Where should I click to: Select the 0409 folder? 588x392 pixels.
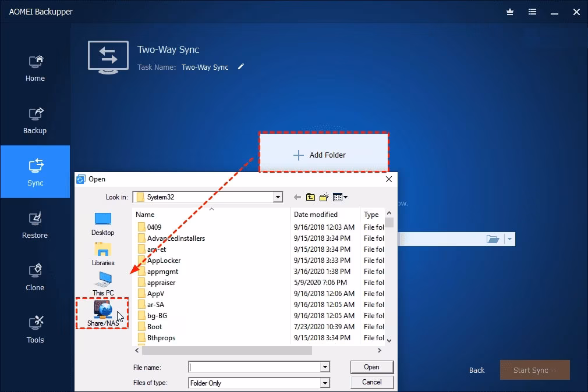154,227
